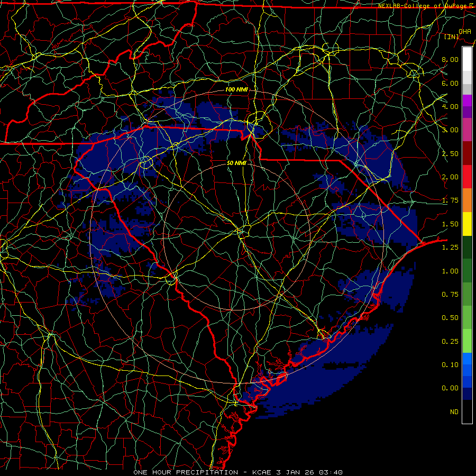
Task: Click the 0.50 legend value
Action: coord(450,318)
